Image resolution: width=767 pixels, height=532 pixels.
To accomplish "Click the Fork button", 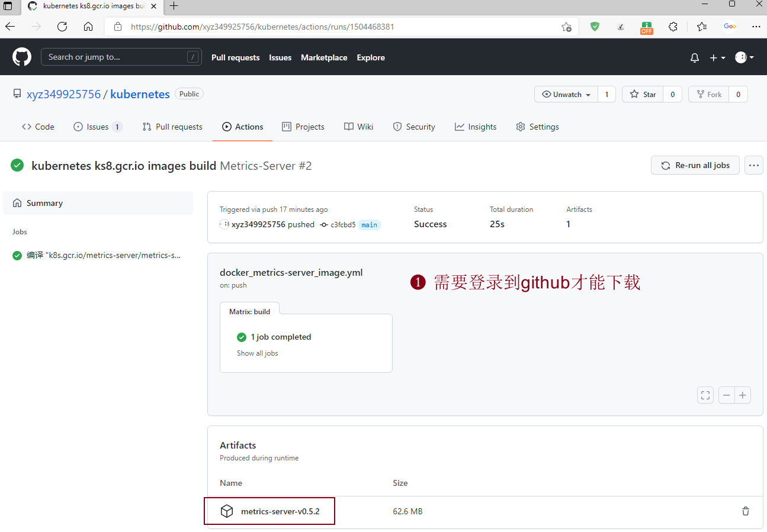I will [708, 94].
